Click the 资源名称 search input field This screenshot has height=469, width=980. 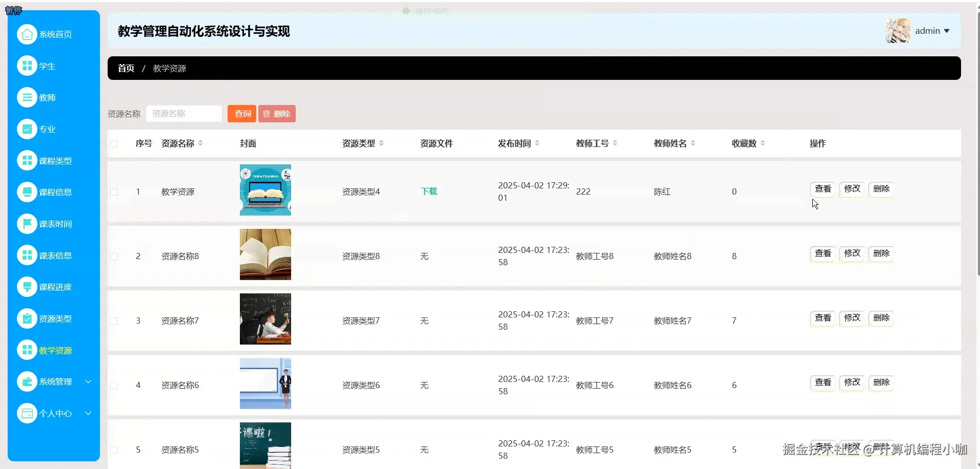pos(183,113)
